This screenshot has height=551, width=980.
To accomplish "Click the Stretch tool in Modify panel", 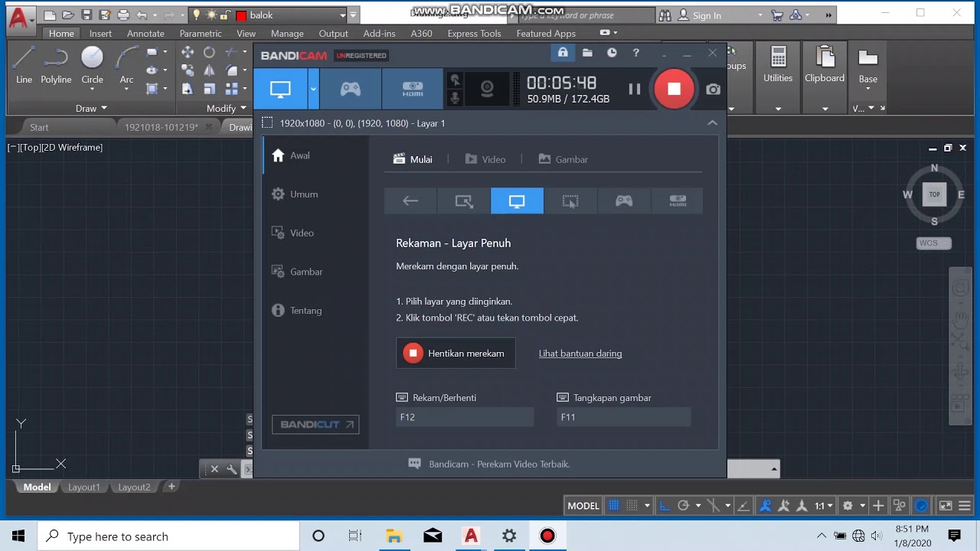I will pyautogui.click(x=188, y=89).
